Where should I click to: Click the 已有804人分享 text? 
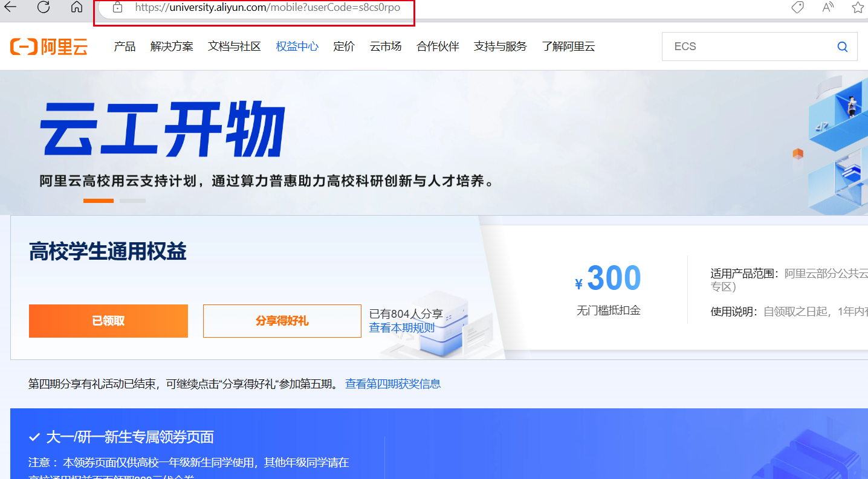[x=406, y=314]
